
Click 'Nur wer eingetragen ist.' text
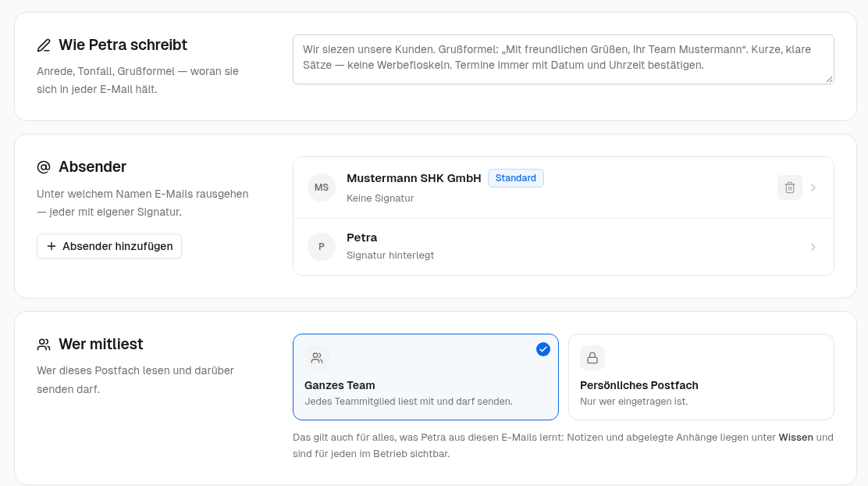634,401
